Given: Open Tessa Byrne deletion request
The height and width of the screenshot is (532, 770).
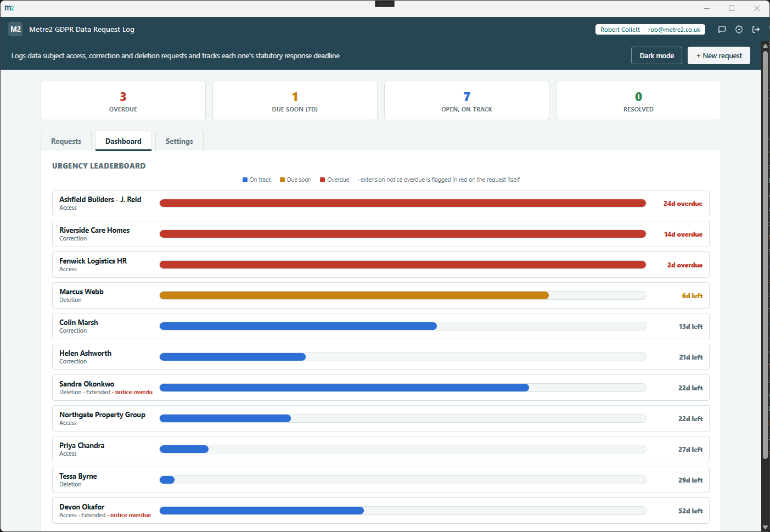Looking at the screenshot, I should point(381,480).
